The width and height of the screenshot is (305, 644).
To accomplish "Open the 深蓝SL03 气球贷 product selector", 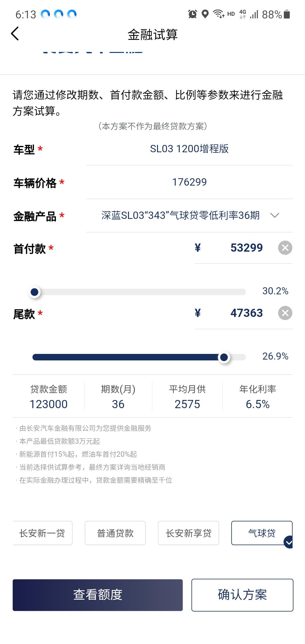I will [181, 216].
